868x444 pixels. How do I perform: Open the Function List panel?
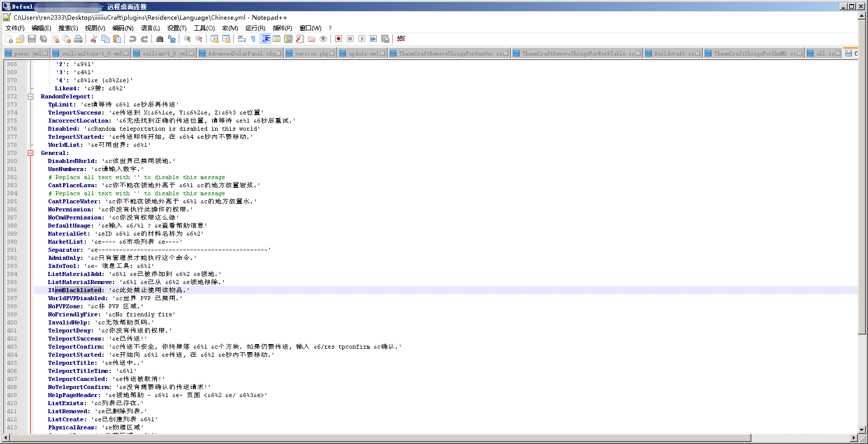tap(300, 39)
